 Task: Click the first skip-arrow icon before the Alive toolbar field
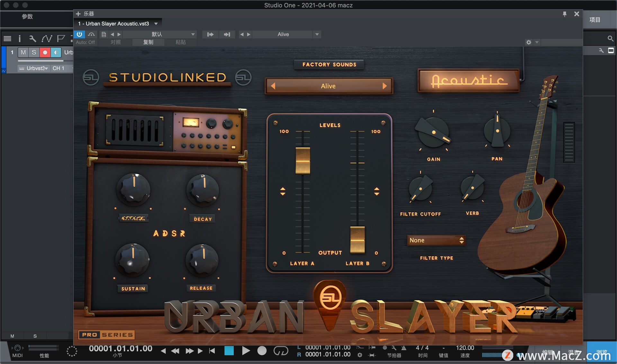pyautogui.click(x=210, y=34)
